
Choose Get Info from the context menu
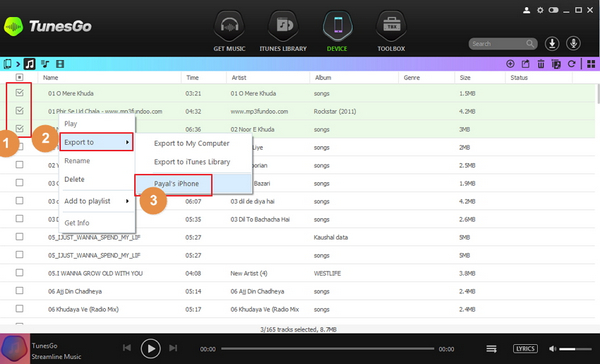click(x=77, y=223)
